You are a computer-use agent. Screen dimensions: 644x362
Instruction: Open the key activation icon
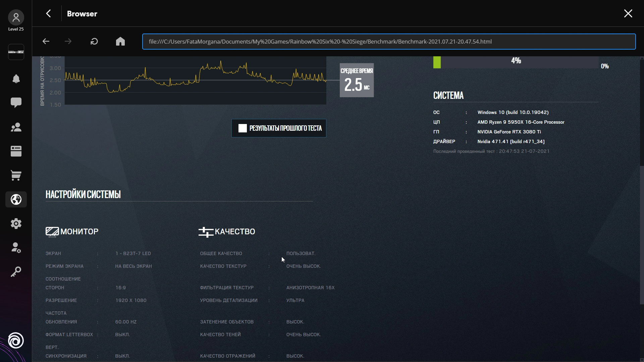[x=16, y=271]
